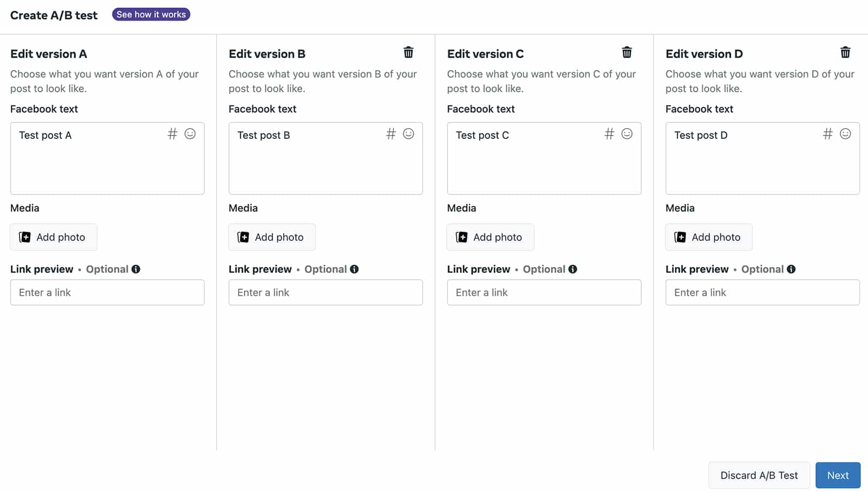The width and height of the screenshot is (868, 492).
Task: Click the info icon next to version A Link preview
Action: tap(136, 269)
